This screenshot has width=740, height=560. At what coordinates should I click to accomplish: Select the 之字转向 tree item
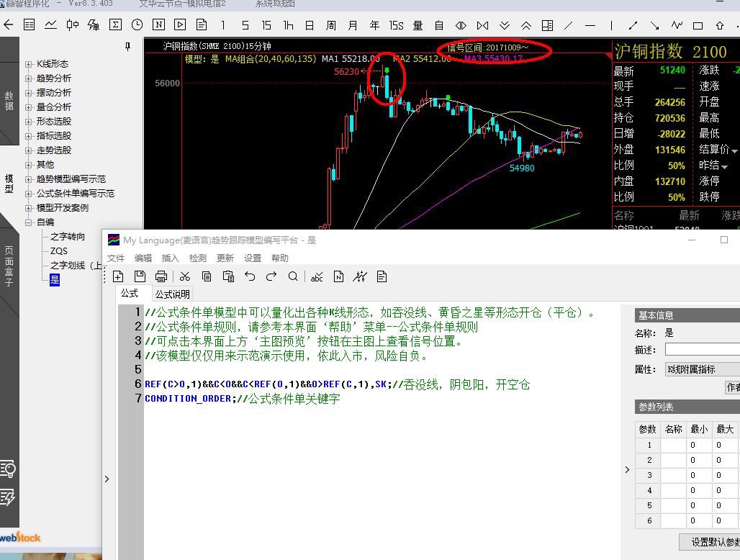(x=68, y=237)
